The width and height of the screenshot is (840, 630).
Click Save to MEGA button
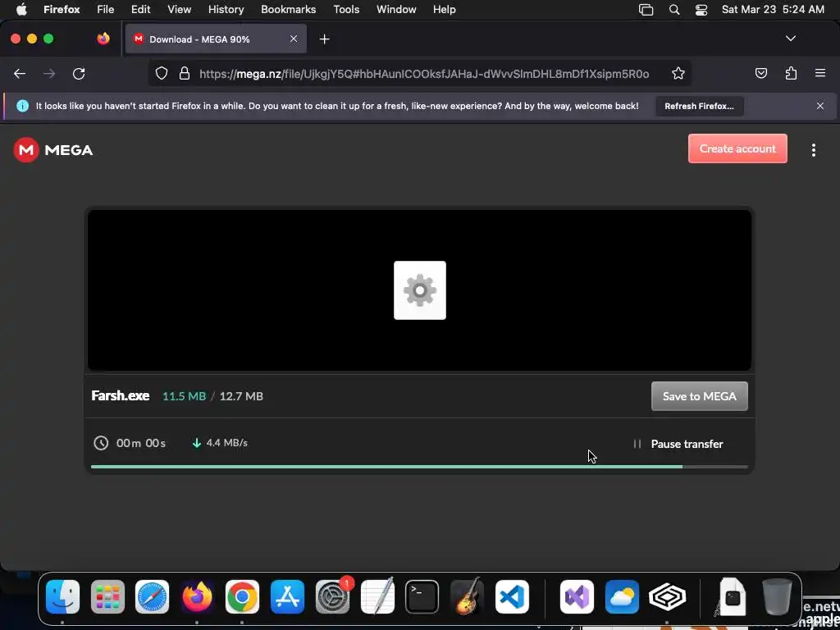click(x=699, y=396)
